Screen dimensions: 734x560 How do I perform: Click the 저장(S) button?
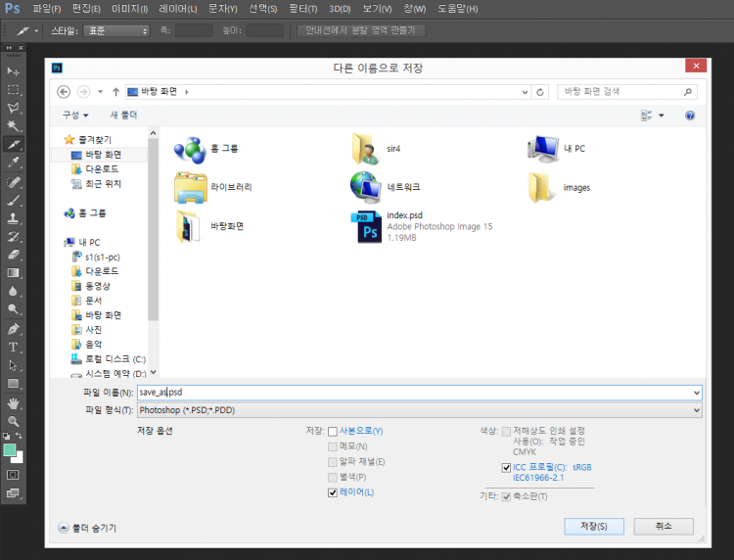[x=593, y=526]
